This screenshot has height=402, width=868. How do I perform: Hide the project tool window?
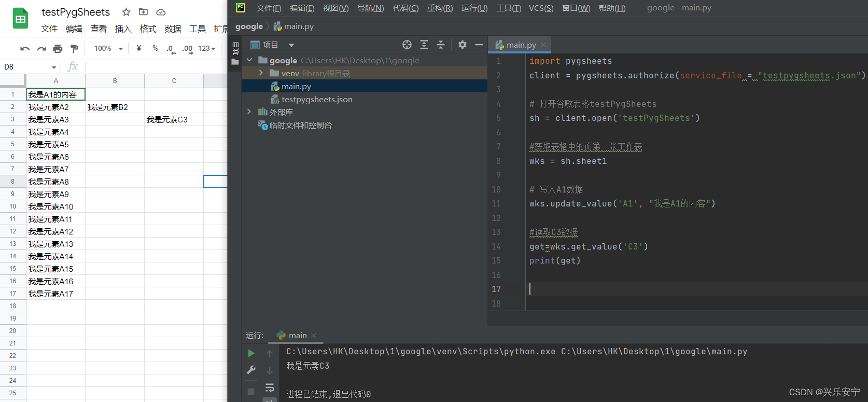pos(479,45)
